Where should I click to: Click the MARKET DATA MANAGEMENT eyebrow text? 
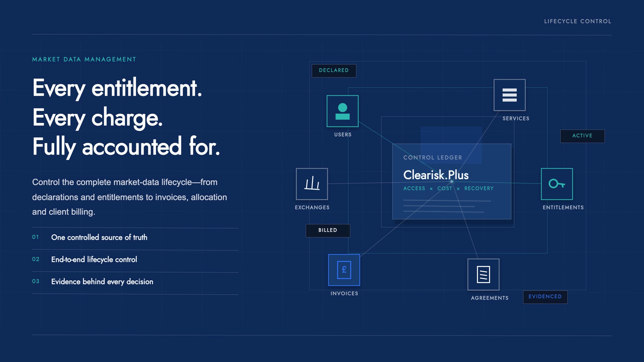click(x=84, y=59)
